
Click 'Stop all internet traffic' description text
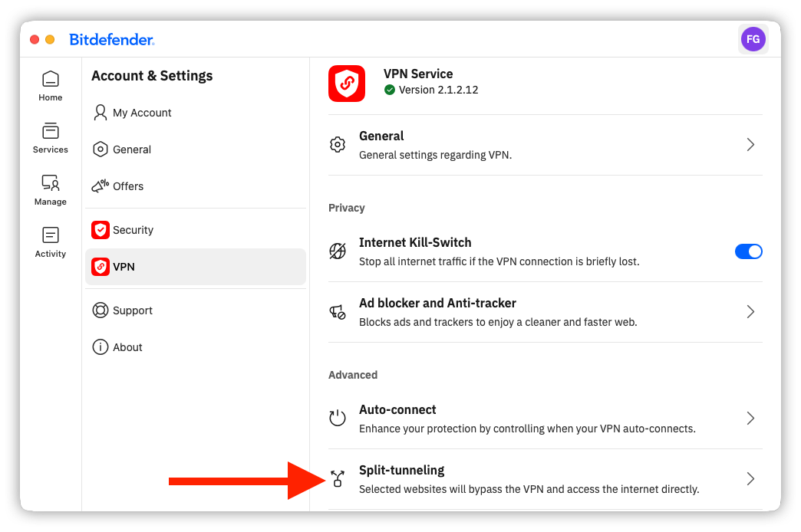[x=499, y=261]
